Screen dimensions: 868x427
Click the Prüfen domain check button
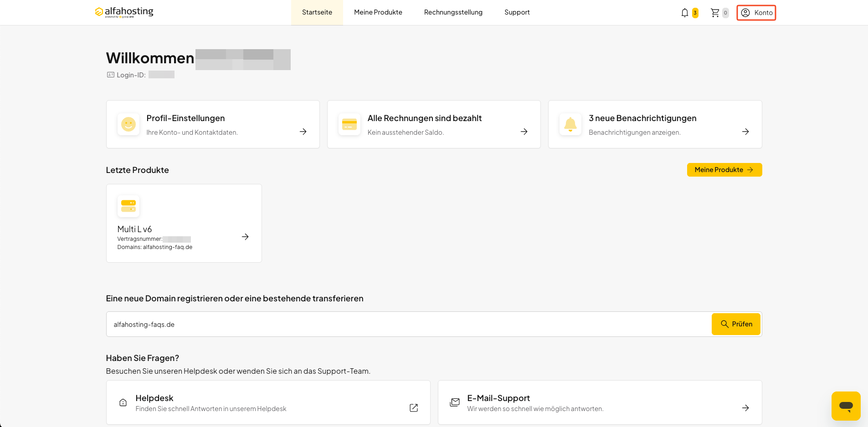point(736,324)
